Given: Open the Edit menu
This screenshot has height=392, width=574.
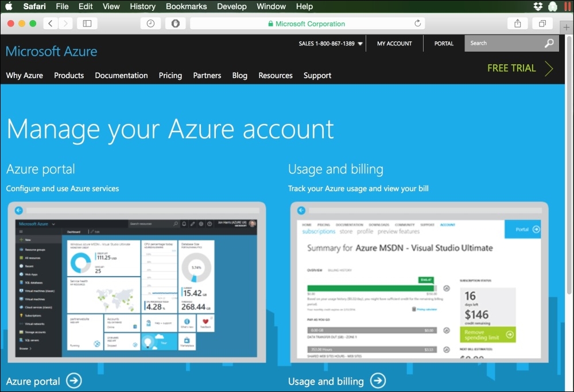Looking at the screenshot, I should coord(86,6).
